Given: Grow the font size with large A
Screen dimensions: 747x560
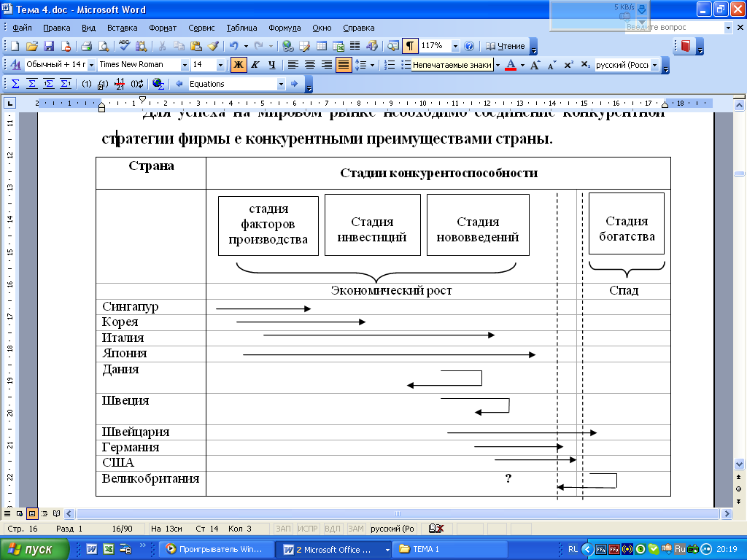Looking at the screenshot, I should pyautogui.click(x=535, y=65).
